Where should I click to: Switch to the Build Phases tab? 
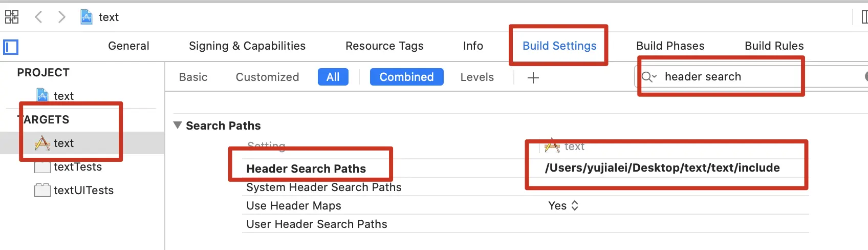[670, 46]
